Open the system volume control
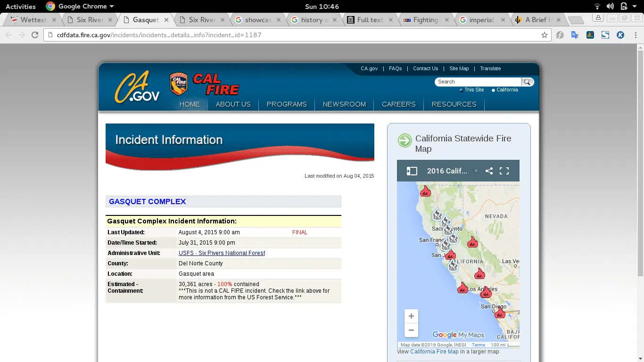 610,6
